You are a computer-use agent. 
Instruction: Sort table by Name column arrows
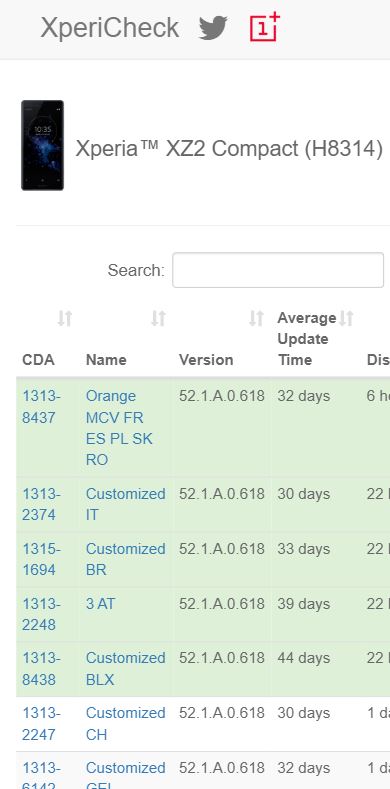point(159,318)
